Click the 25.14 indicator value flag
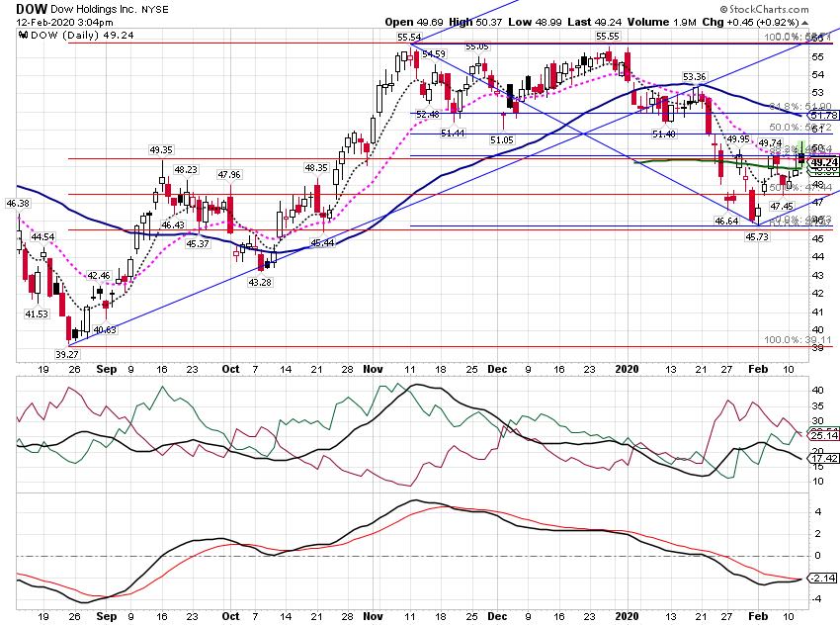The height and width of the screenshot is (626, 840). 823,436
